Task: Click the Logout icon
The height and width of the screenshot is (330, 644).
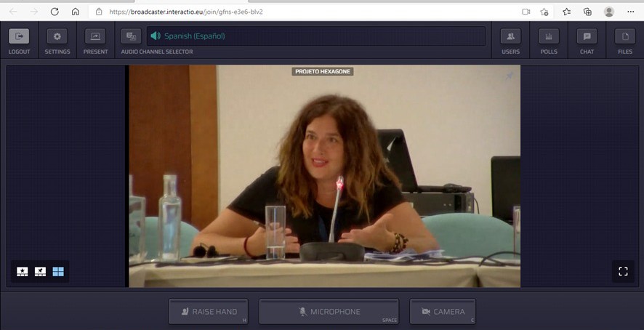Action: (x=19, y=36)
